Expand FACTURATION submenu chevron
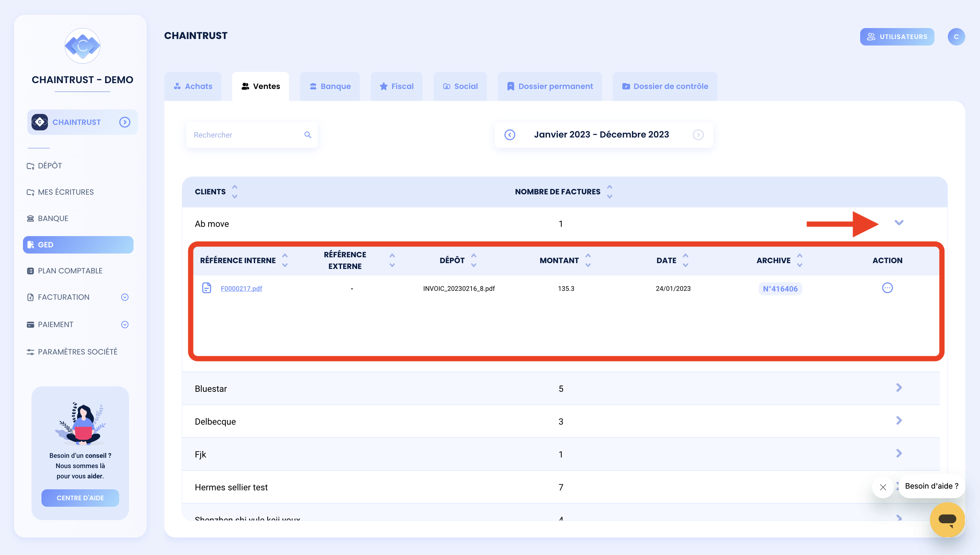The image size is (980, 555). coord(125,297)
